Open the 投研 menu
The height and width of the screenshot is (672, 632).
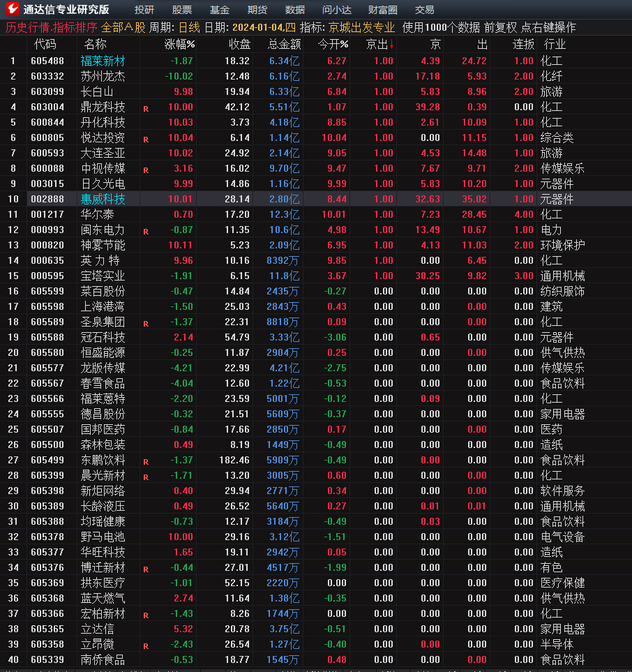(x=144, y=10)
